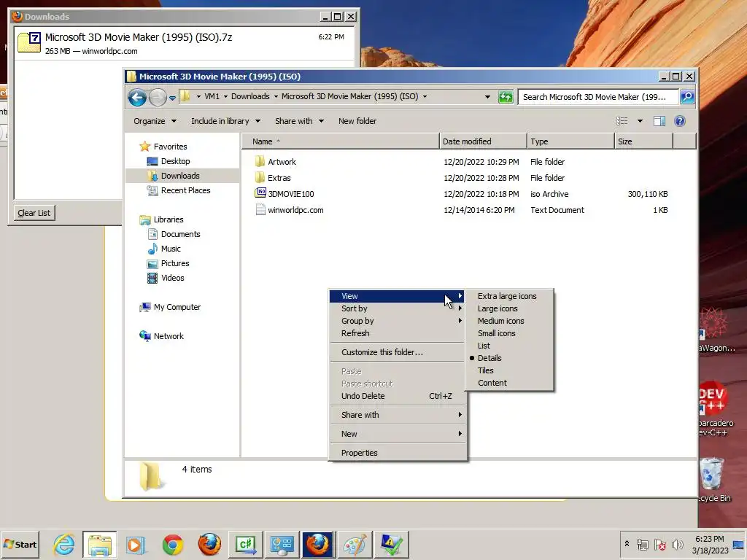Open the Organize dropdown
This screenshot has height=560, width=747.
155,121
